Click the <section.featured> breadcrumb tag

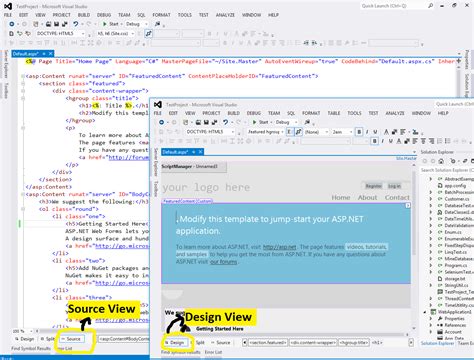[x=268, y=343]
